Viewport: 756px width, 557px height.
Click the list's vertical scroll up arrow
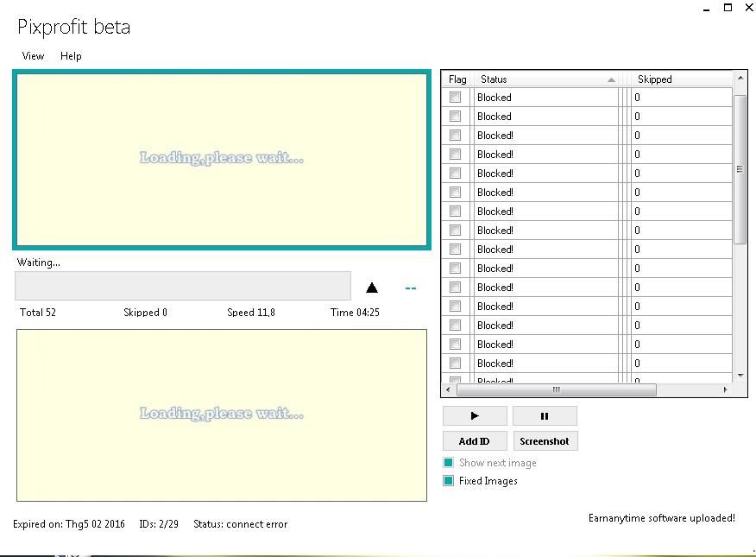click(x=740, y=78)
